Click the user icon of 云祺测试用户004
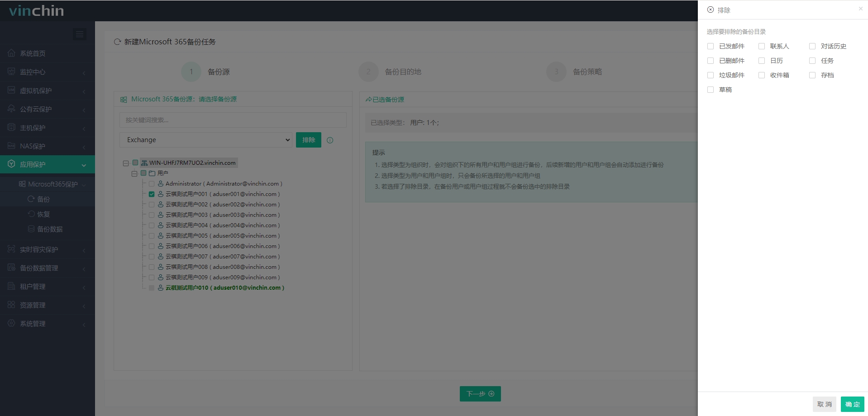The image size is (868, 416). 160,225
